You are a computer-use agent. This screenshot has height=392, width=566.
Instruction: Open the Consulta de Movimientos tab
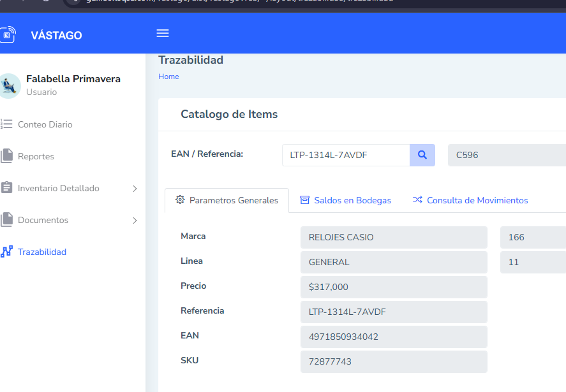point(470,200)
